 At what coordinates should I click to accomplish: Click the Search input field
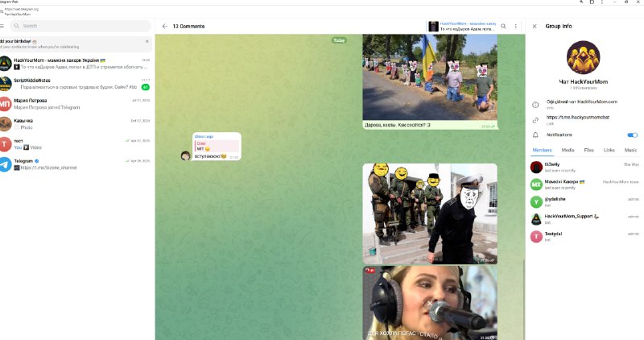click(x=80, y=26)
